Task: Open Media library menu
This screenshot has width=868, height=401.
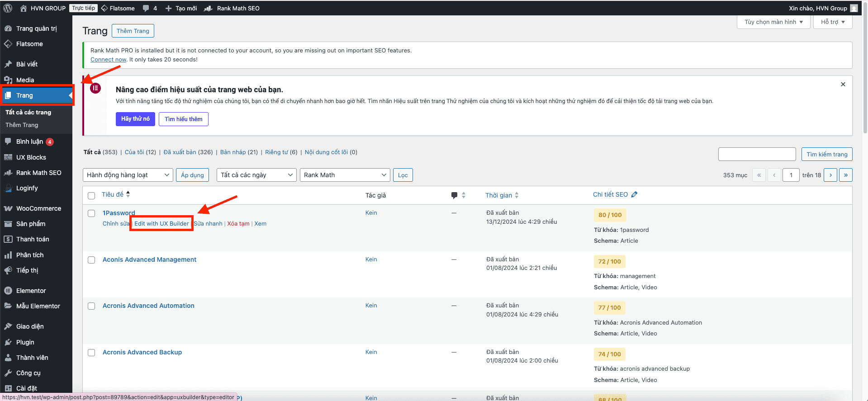Action: tap(36, 80)
